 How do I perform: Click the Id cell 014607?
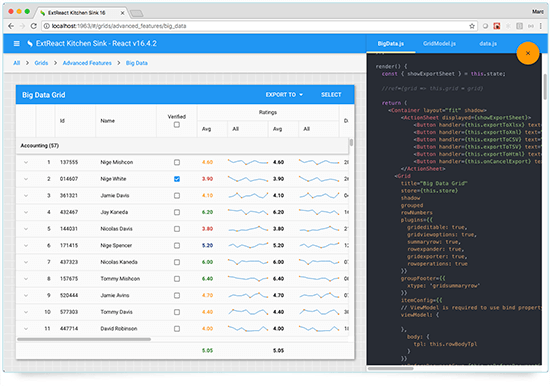point(69,179)
